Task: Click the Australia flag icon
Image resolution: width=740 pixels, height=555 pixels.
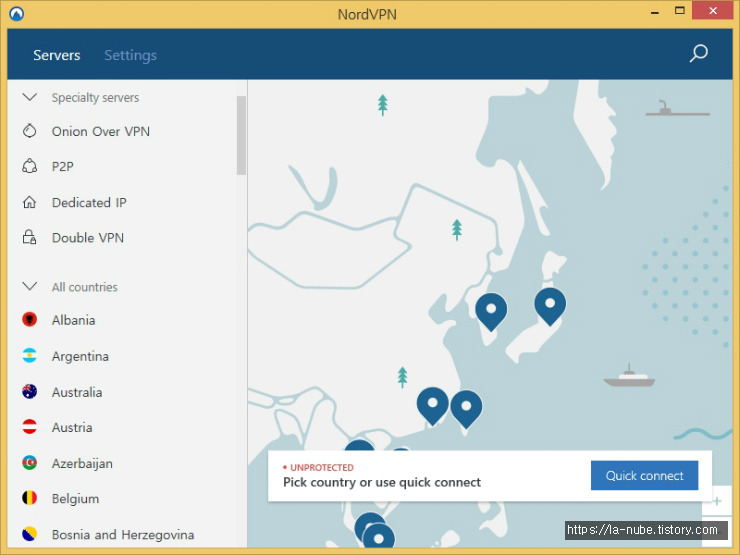Action: [29, 392]
